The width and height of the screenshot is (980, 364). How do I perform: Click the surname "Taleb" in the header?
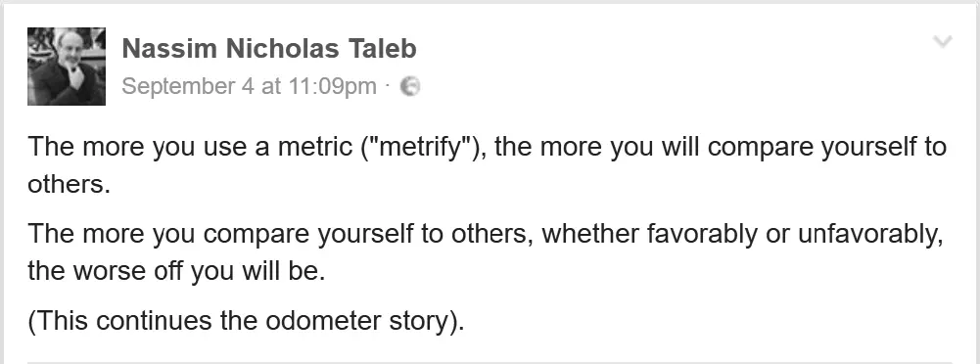click(383, 49)
